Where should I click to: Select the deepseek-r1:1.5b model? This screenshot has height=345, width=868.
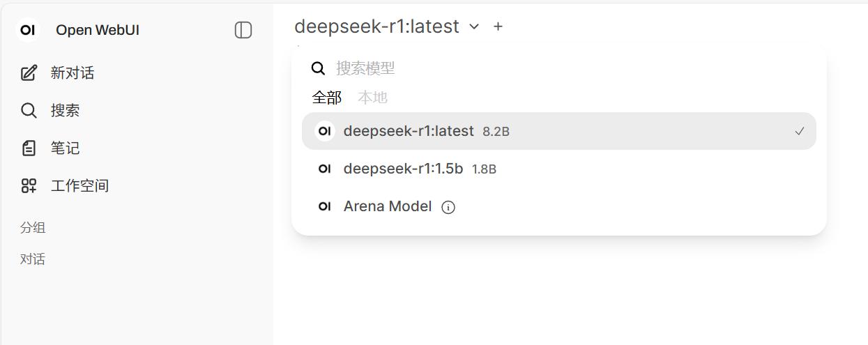coord(403,169)
